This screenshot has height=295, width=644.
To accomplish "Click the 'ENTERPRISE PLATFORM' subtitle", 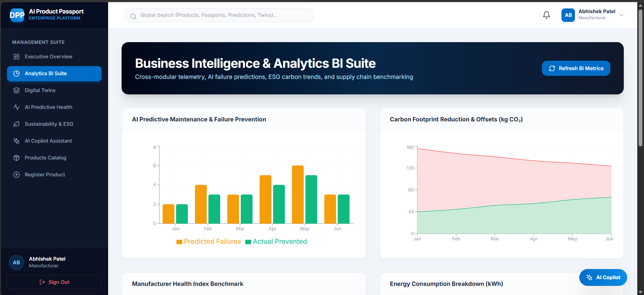I will click(x=55, y=18).
